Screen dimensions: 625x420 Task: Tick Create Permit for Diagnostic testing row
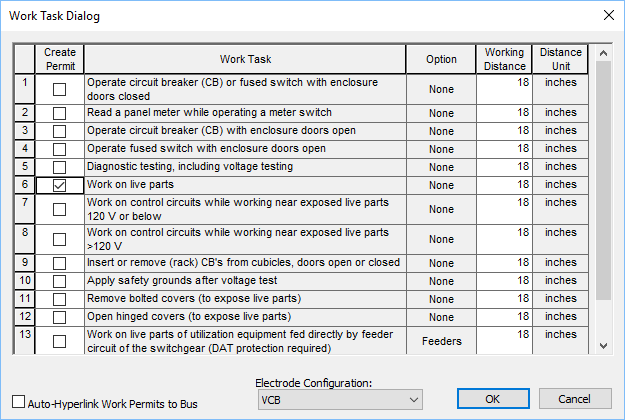(60, 167)
